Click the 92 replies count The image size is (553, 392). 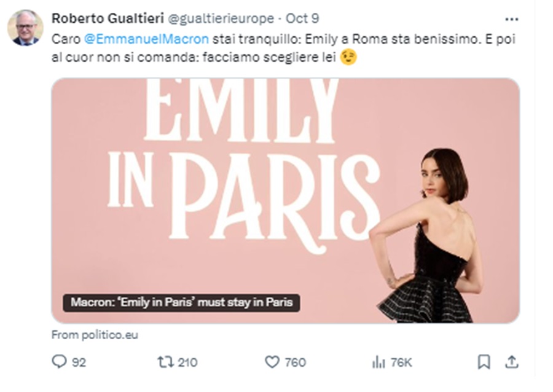pyautogui.click(x=79, y=363)
